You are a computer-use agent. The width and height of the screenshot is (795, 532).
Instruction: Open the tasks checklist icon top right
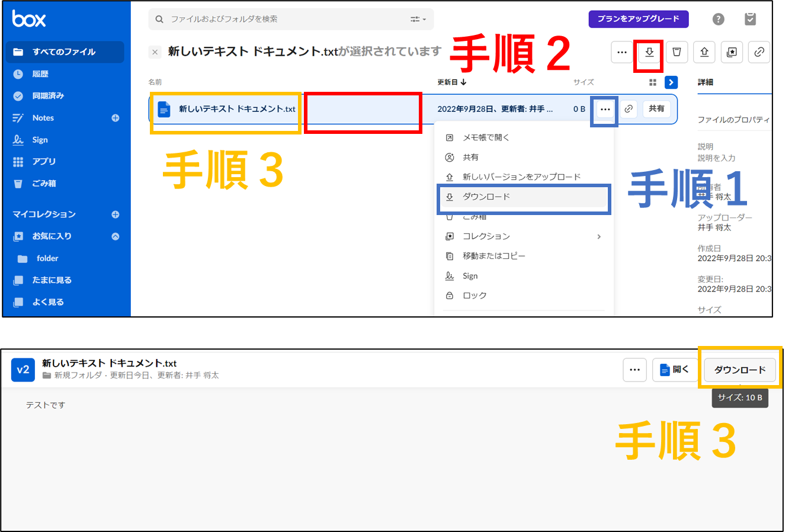click(750, 19)
